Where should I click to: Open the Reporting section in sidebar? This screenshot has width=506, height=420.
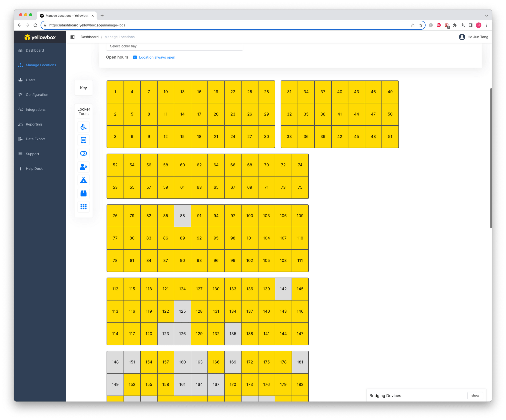tap(34, 124)
